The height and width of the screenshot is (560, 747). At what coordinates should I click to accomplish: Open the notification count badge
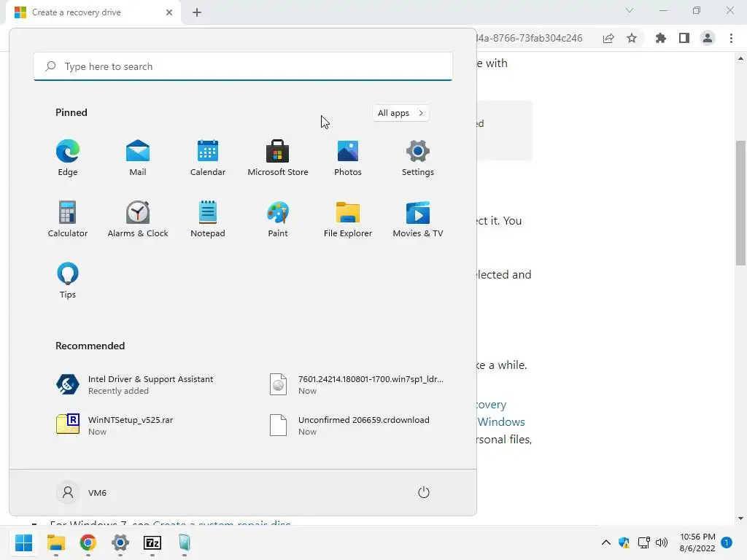[727, 542]
